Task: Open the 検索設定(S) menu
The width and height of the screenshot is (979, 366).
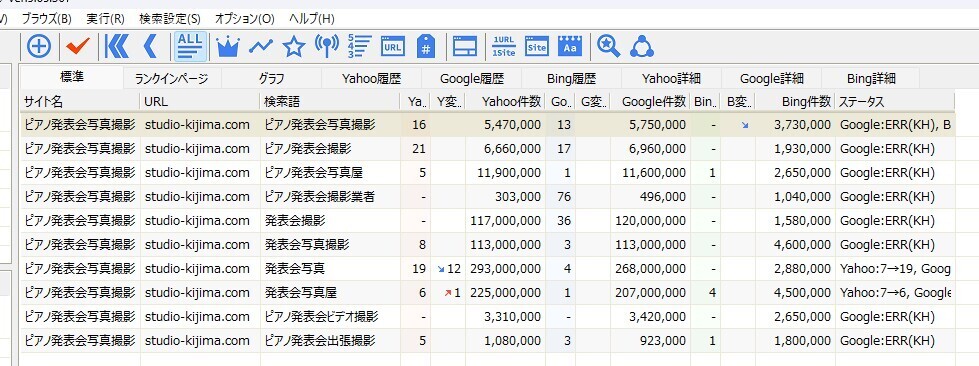Action: 170,19
